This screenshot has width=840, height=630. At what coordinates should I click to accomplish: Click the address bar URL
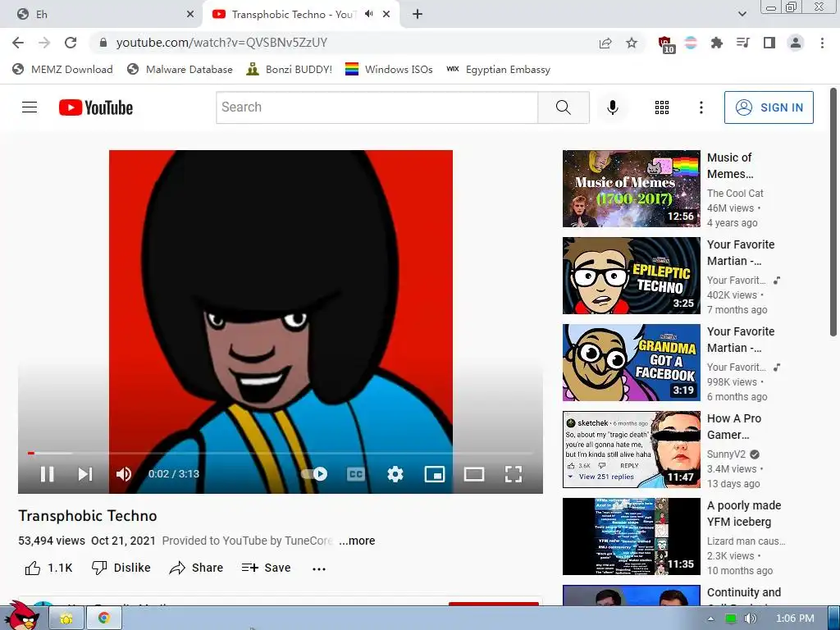[221, 43]
